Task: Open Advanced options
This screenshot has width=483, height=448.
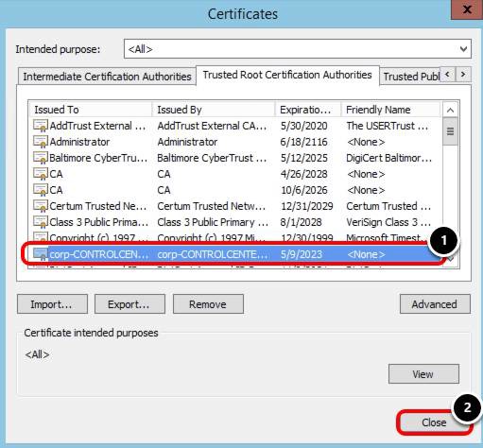Action: (435, 304)
